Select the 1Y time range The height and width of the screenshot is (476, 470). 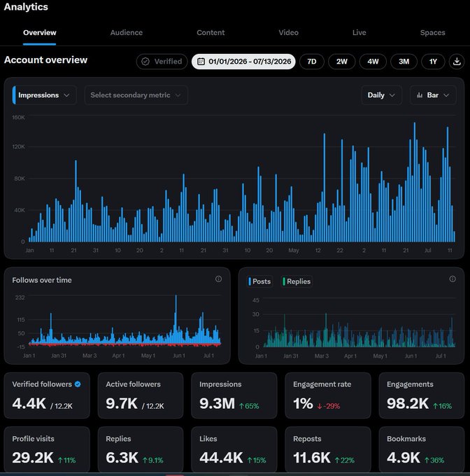433,62
